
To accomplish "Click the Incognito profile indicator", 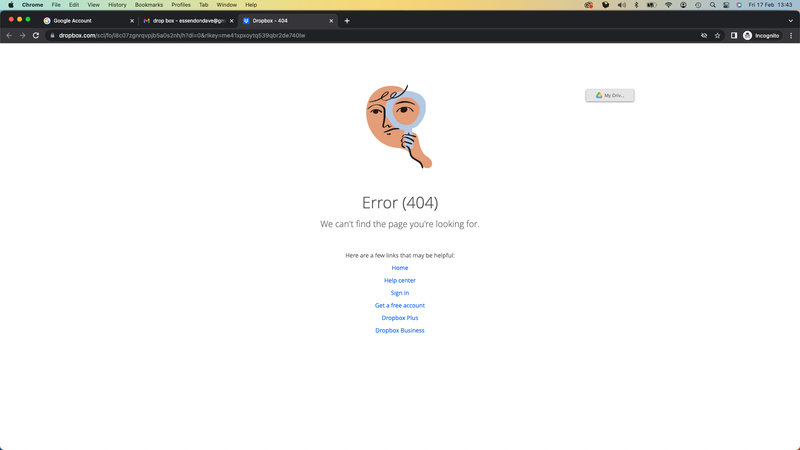I will (x=761, y=35).
